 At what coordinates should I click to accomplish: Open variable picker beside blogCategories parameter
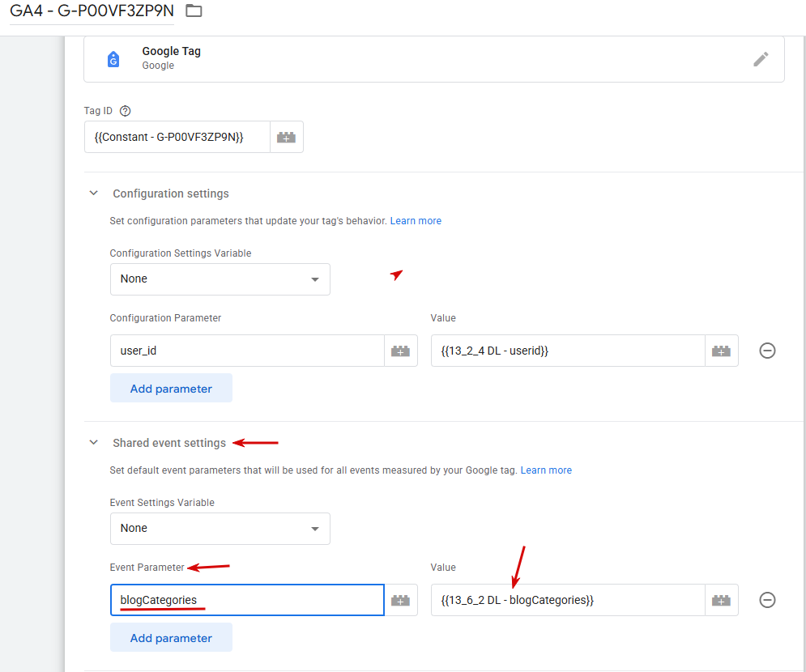coord(400,600)
